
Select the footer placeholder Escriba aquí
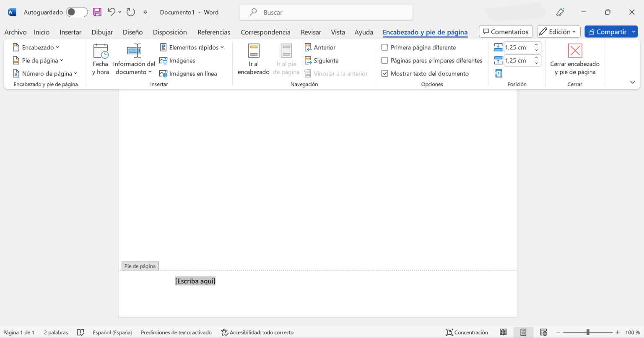point(195,281)
